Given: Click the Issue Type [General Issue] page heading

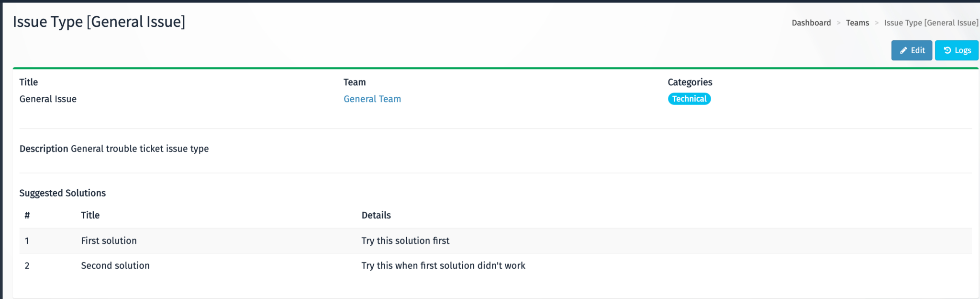Looking at the screenshot, I should (x=99, y=22).
